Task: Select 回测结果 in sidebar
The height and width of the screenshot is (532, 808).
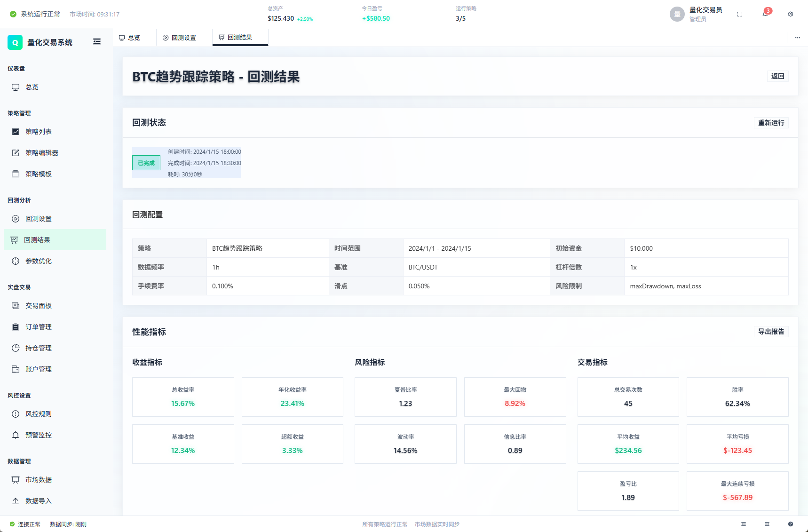Action: (55, 240)
